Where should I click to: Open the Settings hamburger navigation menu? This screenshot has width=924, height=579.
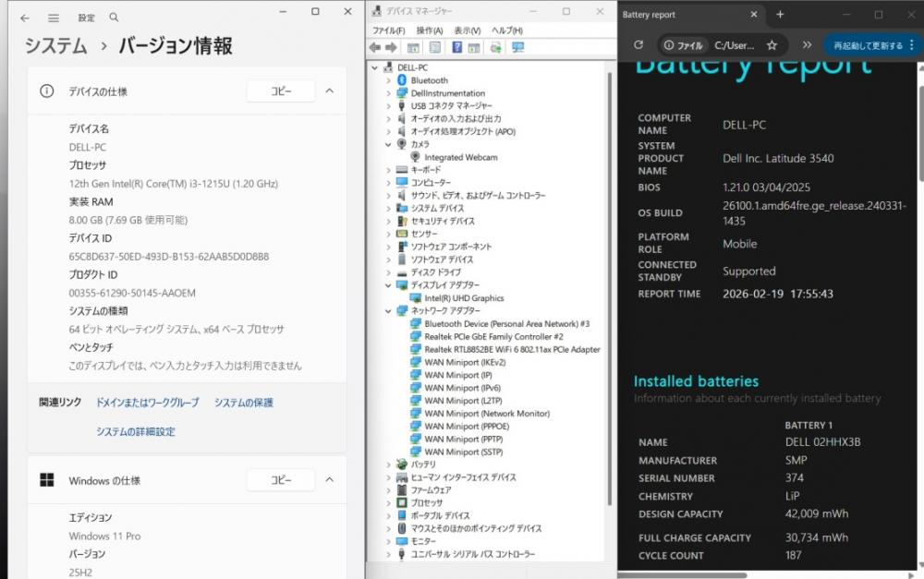click(x=54, y=18)
